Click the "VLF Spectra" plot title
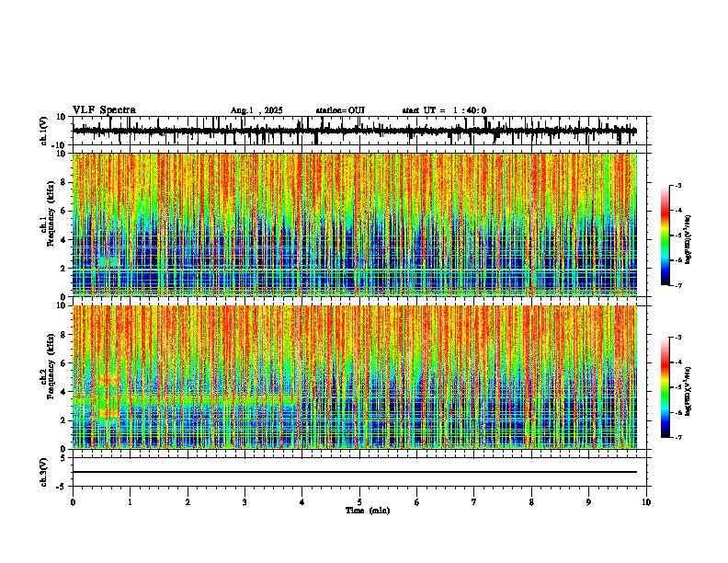 (x=104, y=110)
